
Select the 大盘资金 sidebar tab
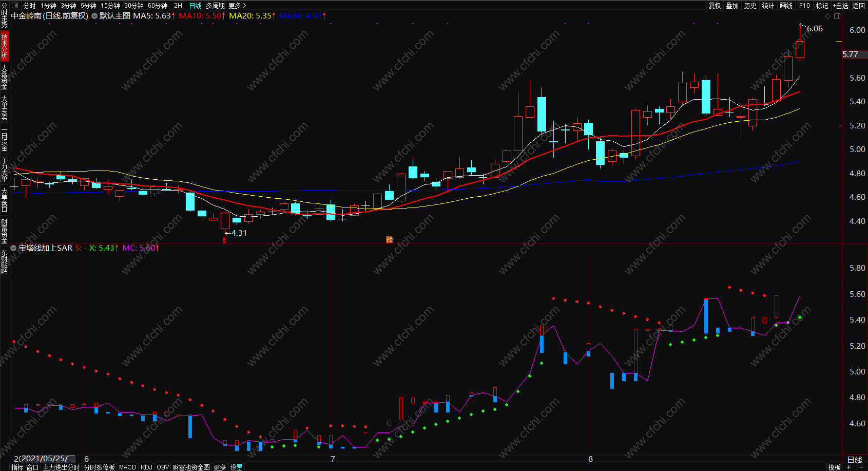tap(4, 77)
